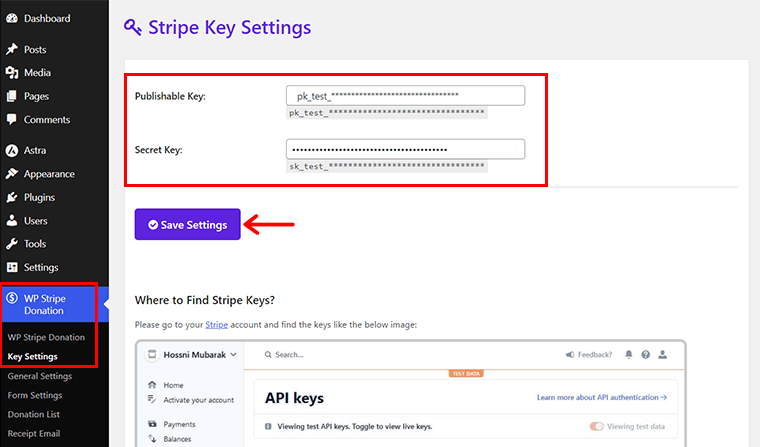Image resolution: width=760 pixels, height=447 pixels.
Task: Focus the Publishable Key input field
Action: point(405,96)
